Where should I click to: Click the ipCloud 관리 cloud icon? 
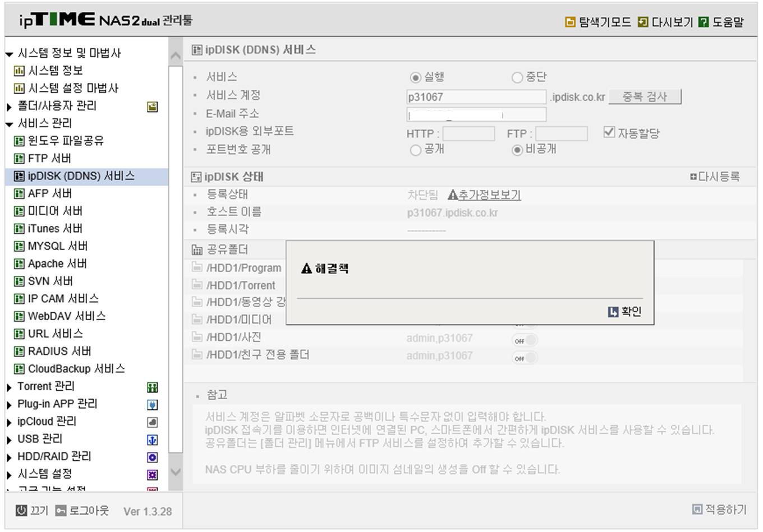152,422
